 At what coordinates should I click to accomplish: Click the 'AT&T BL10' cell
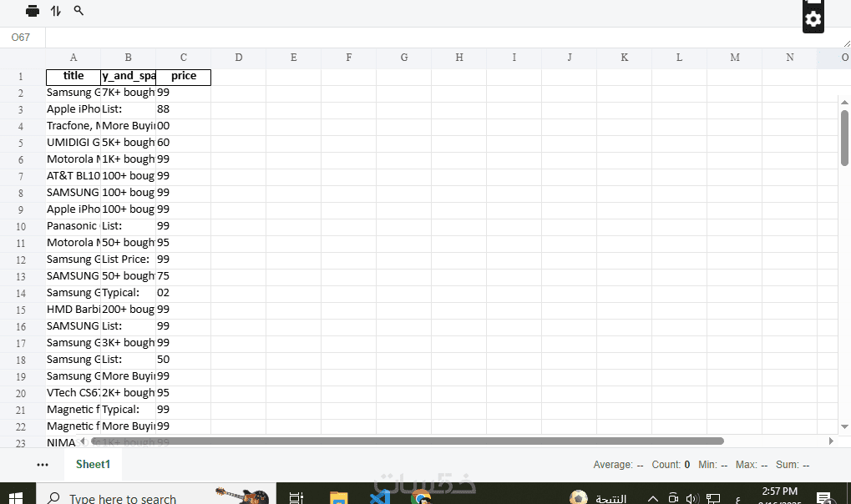click(73, 176)
